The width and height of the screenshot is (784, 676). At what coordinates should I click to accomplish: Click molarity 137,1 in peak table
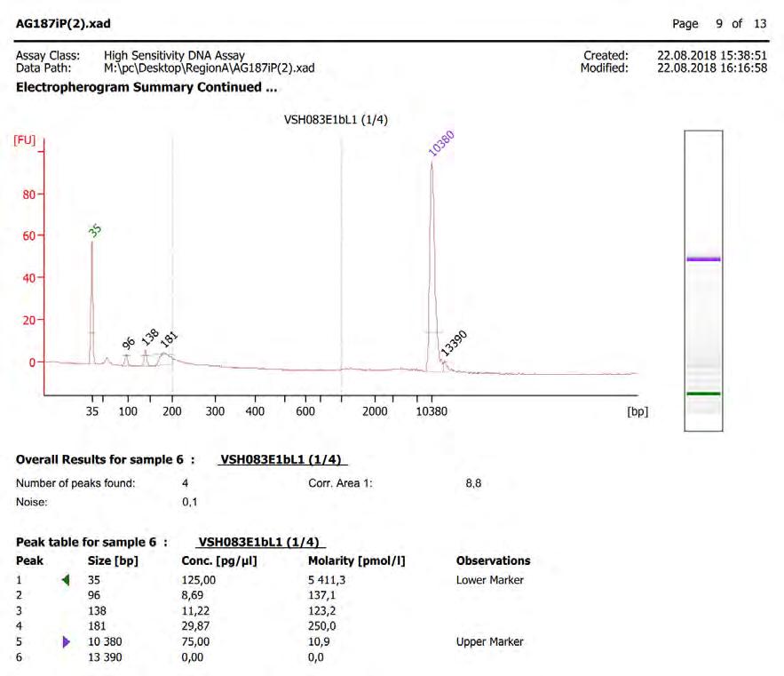tap(321, 595)
